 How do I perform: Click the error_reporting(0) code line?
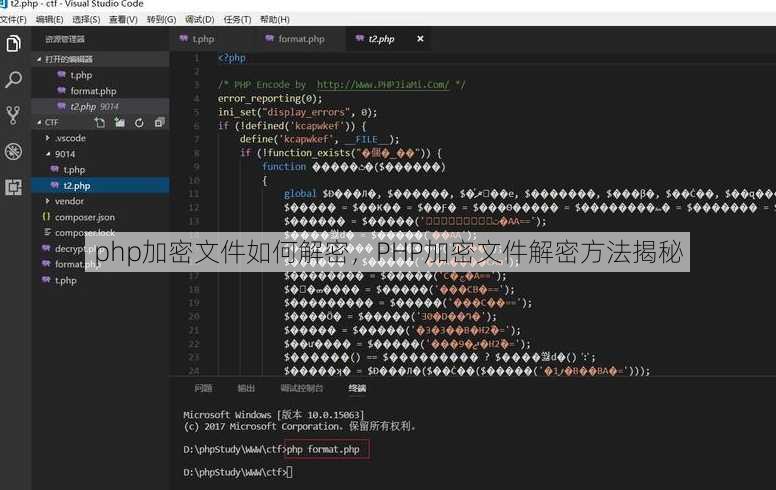point(270,98)
